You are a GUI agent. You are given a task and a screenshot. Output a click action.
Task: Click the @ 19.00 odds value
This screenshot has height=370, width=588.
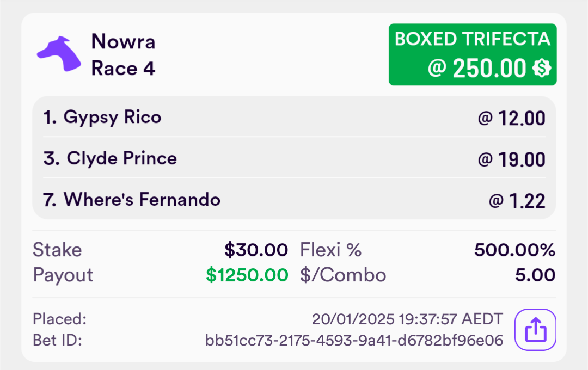(x=511, y=159)
